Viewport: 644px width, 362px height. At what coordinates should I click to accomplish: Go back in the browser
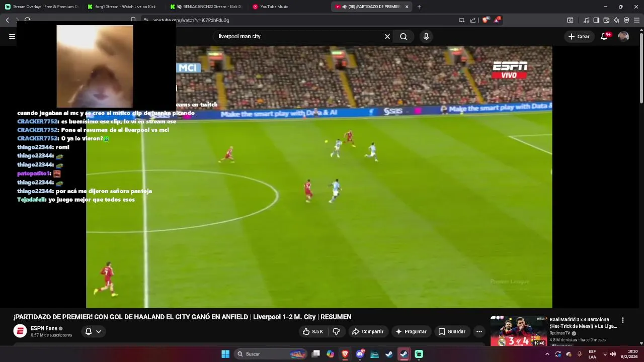[7, 20]
